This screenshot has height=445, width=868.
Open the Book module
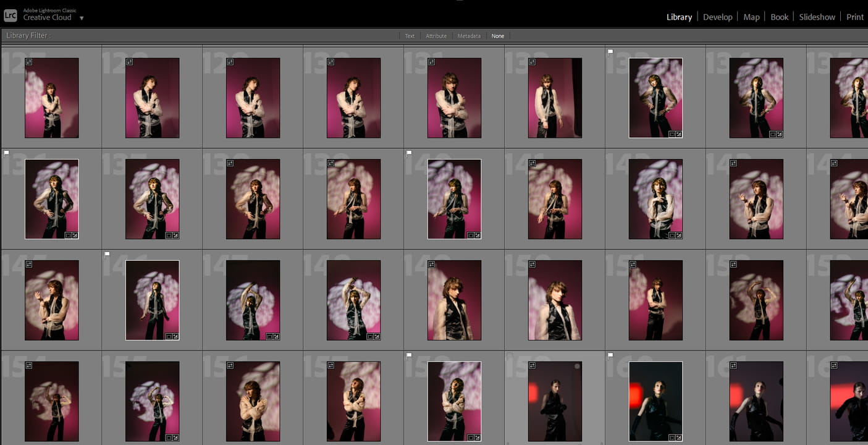click(779, 17)
